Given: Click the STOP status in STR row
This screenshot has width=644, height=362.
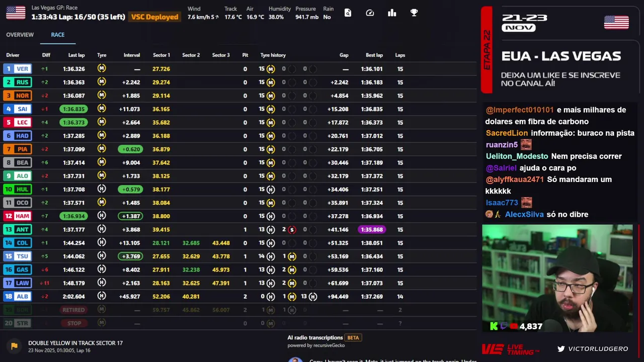Looking at the screenshot, I should point(74,323).
